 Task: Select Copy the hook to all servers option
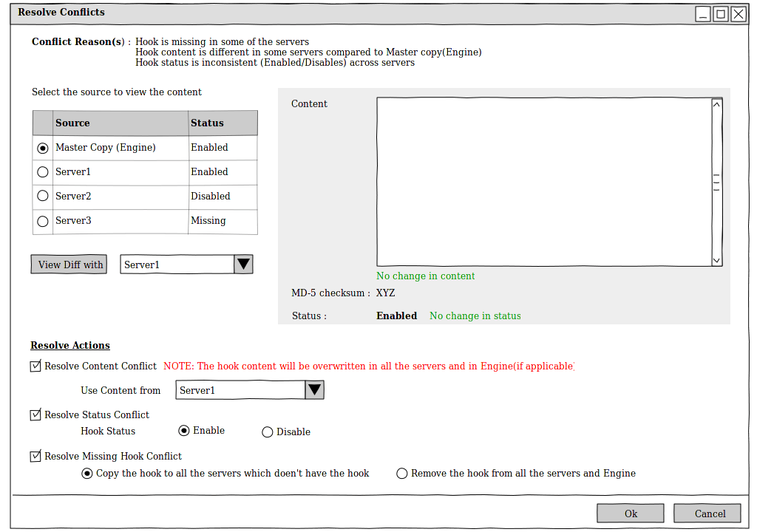(x=87, y=474)
